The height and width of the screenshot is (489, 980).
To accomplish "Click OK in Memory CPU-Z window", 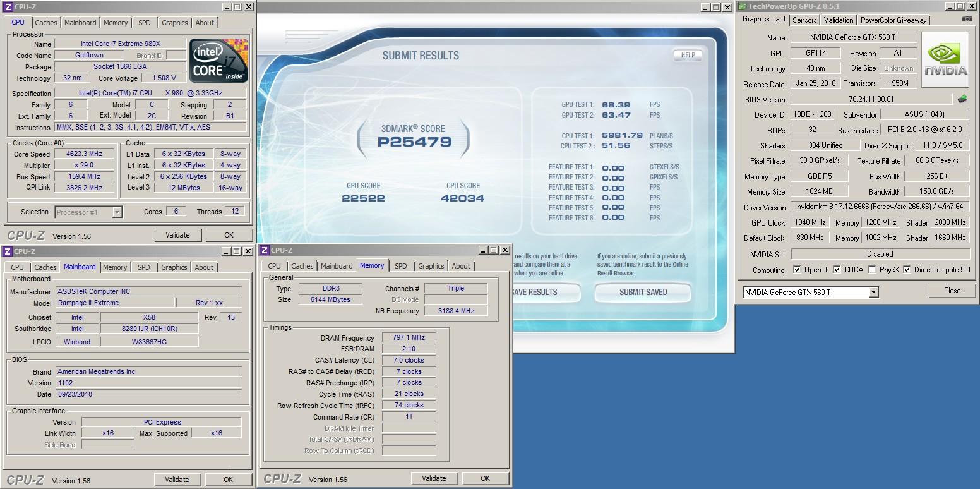I will (485, 478).
